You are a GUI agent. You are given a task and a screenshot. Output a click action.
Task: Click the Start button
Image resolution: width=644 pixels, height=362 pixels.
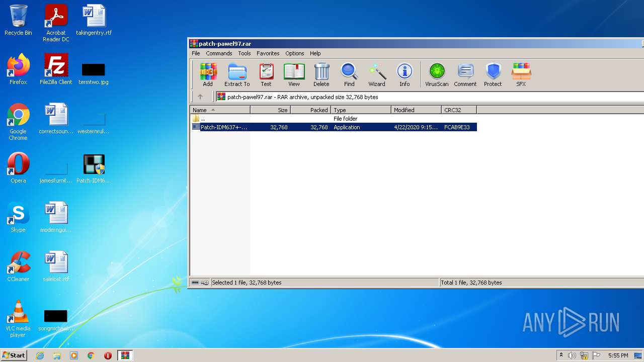tap(14, 355)
